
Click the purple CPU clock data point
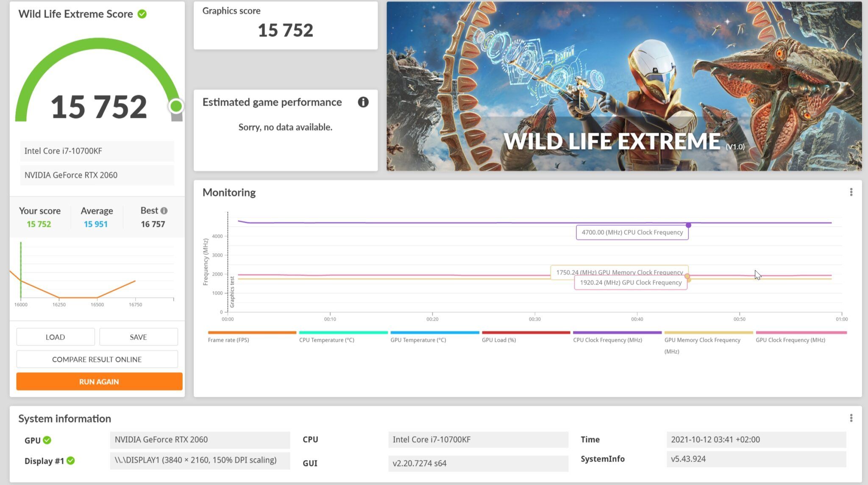(688, 225)
